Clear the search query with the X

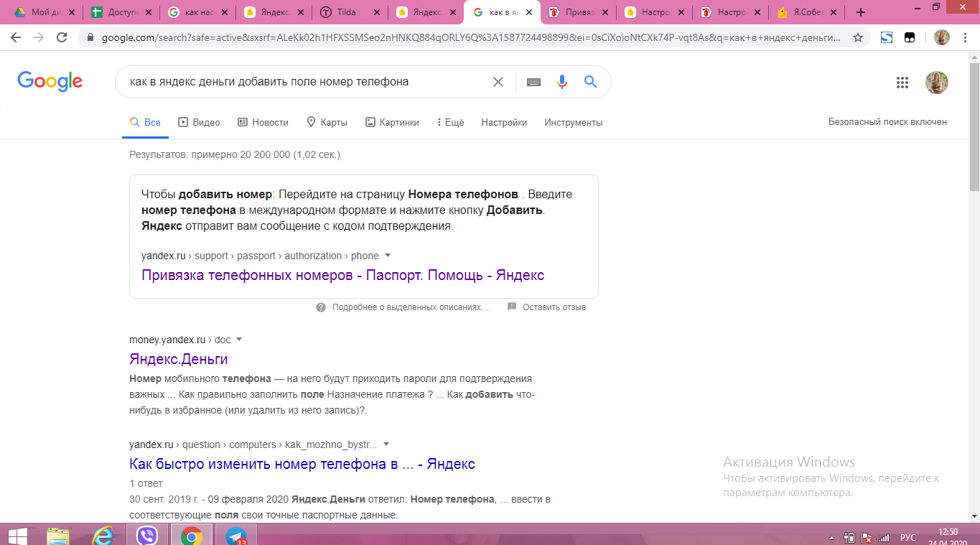coord(498,82)
